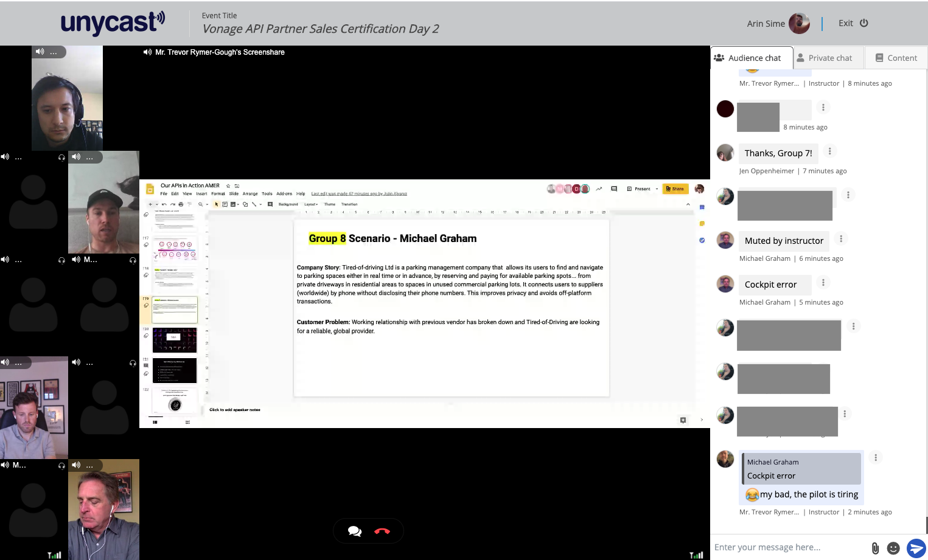928x560 pixels.
Task: Attach a file with the paperclip icon
Action: [x=875, y=548]
